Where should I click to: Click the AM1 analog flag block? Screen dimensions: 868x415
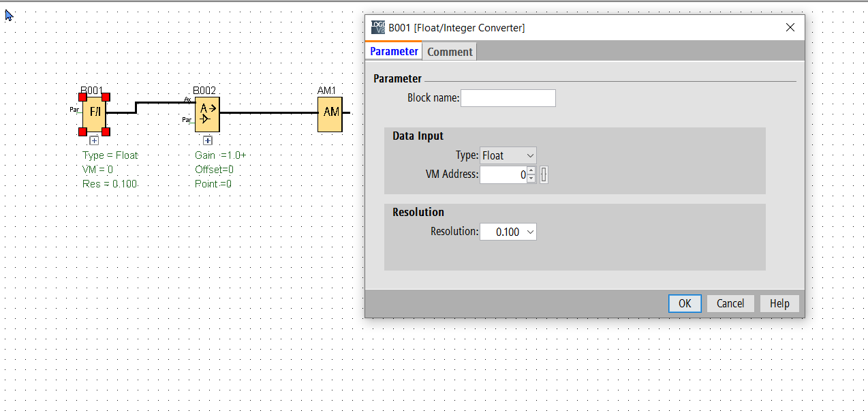[330, 113]
